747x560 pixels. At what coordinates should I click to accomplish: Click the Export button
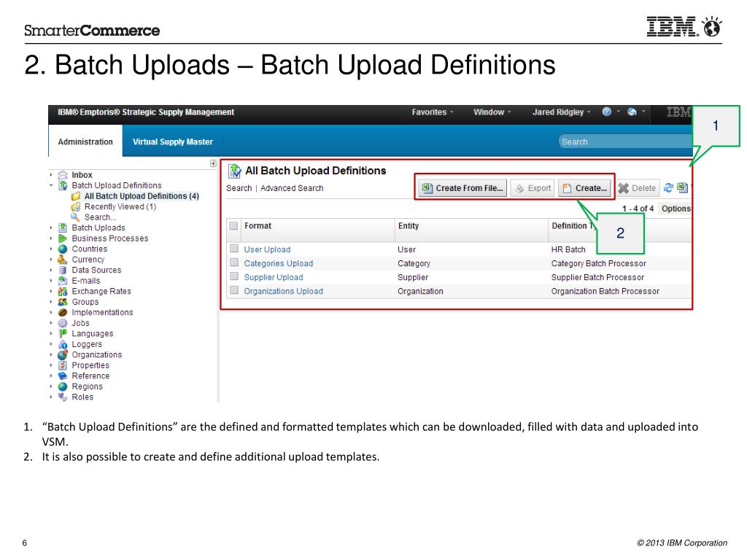[533, 188]
